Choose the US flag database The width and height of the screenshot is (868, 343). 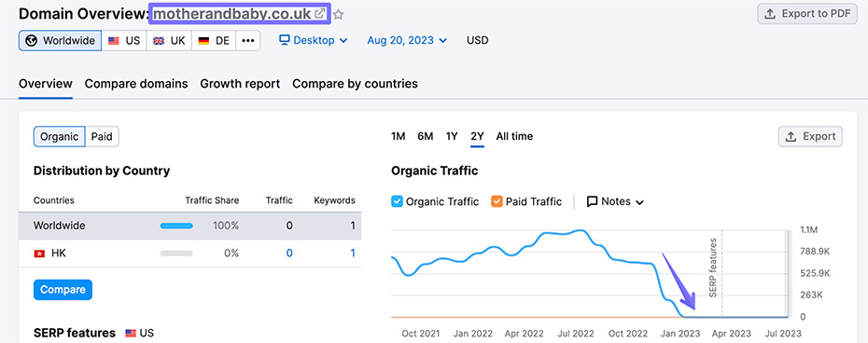124,40
